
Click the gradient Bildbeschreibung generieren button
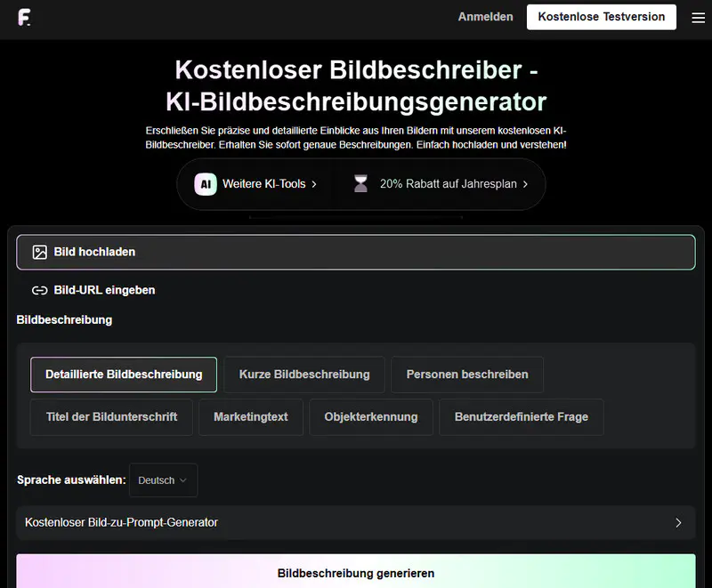tap(356, 573)
